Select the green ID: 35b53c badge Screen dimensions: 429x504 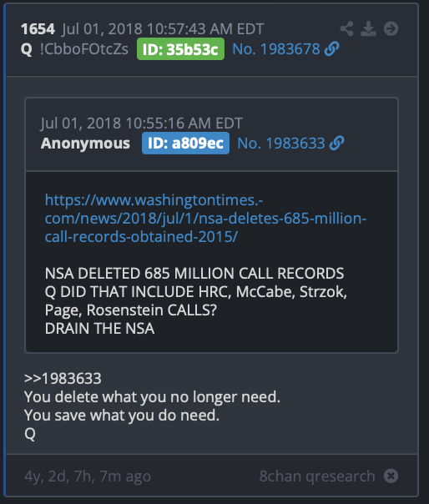[x=180, y=49]
